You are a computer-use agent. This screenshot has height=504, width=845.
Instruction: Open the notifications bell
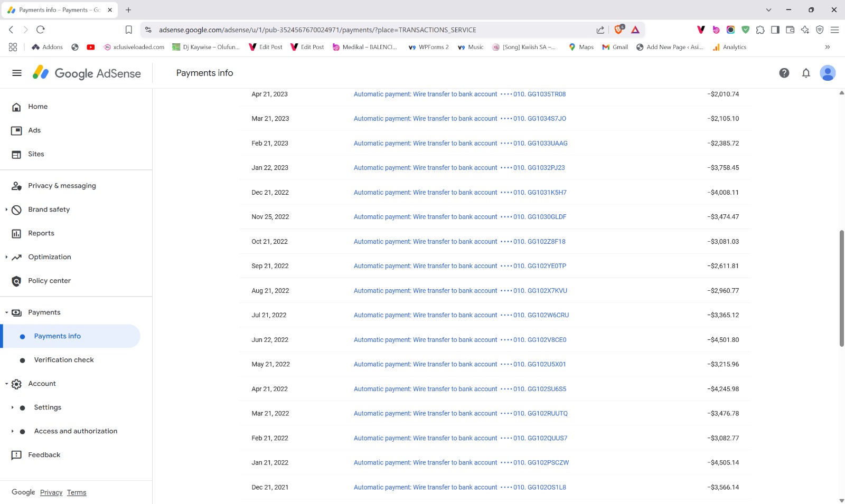pyautogui.click(x=805, y=73)
